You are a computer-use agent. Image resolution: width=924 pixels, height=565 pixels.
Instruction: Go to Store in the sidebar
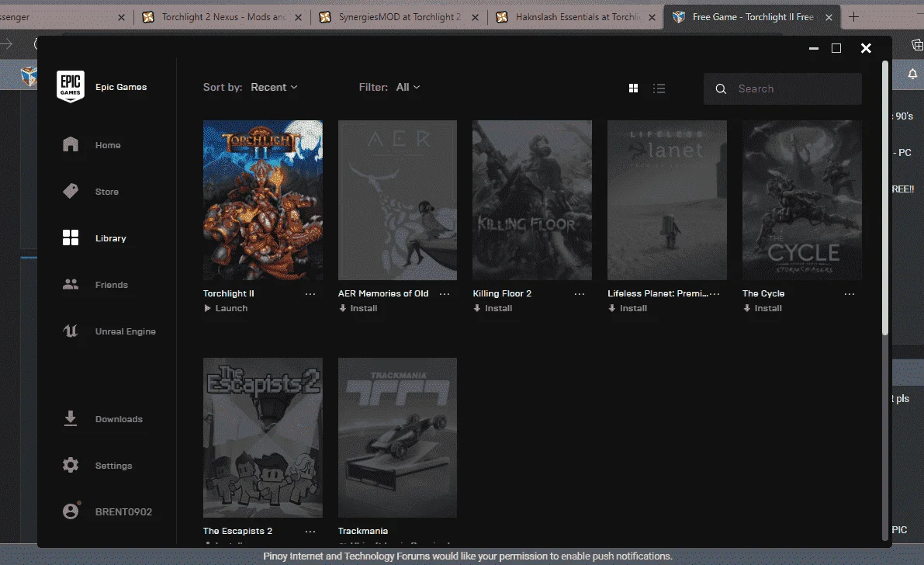[x=106, y=192]
